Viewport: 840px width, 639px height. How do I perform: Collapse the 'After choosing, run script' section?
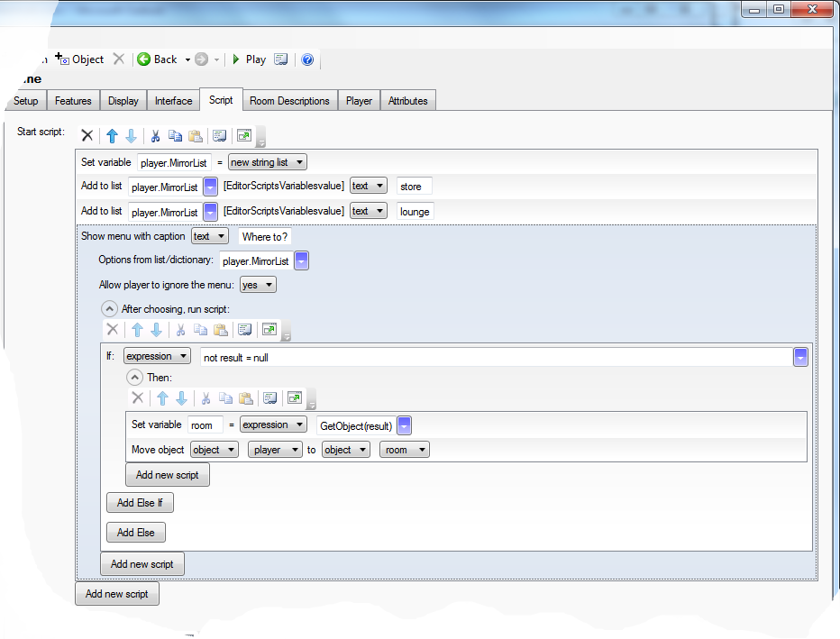(109, 309)
